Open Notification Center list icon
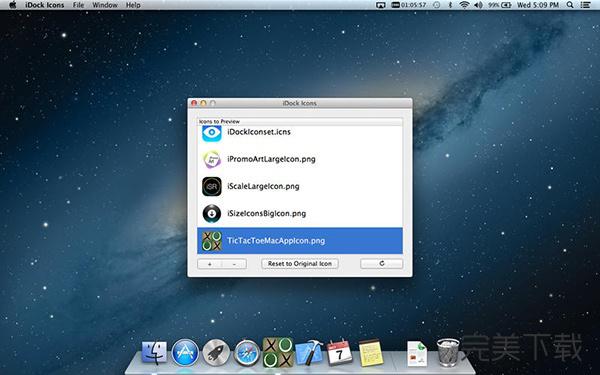Image resolution: width=600 pixels, height=375 pixels. pyautogui.click(x=585, y=5)
